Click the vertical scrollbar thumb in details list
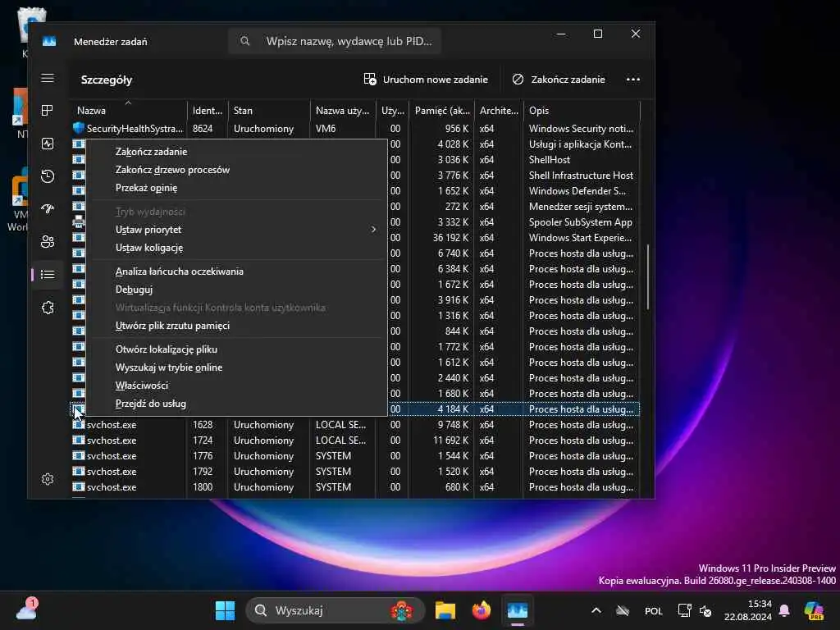Screen dimensions: 840x630 (648, 277)
